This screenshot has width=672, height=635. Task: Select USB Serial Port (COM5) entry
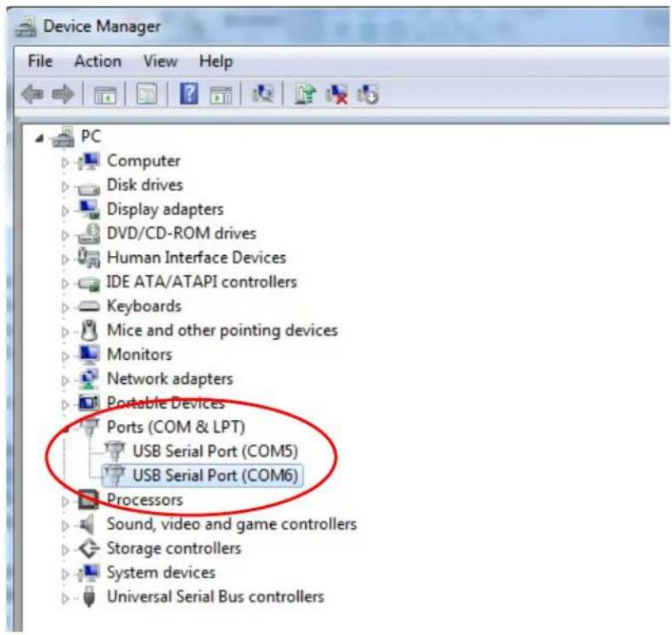pos(215,452)
